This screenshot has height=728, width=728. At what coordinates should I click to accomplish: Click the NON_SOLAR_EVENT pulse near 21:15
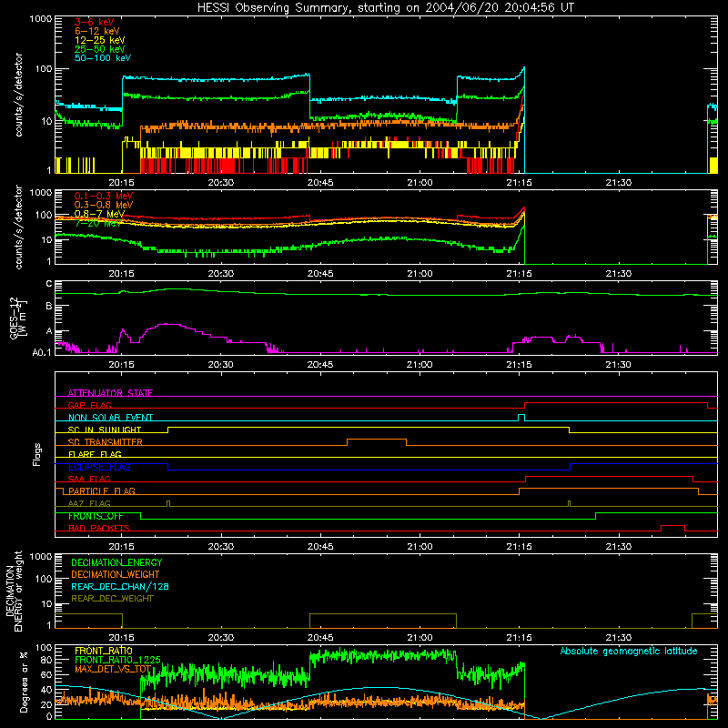521,417
